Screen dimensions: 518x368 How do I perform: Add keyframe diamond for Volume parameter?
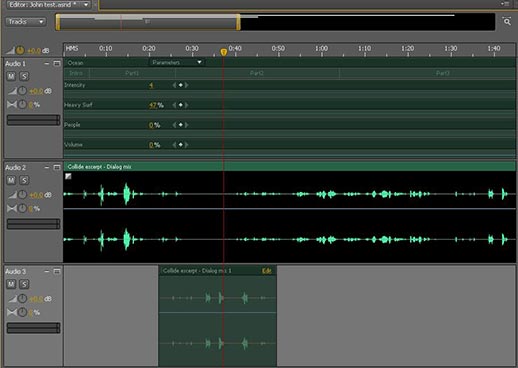pyautogui.click(x=180, y=145)
